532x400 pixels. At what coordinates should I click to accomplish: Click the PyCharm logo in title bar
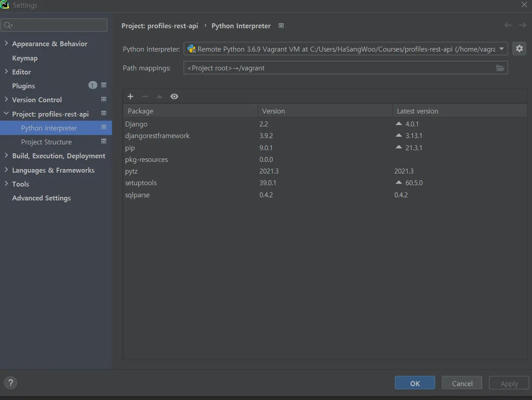click(x=4, y=4)
